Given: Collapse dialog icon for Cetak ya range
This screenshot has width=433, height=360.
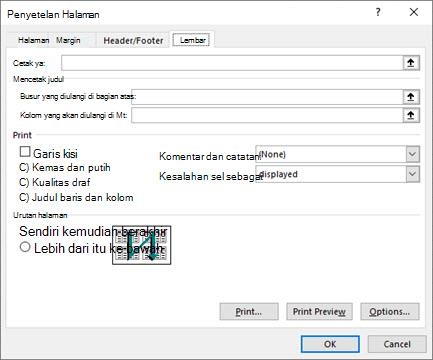Looking at the screenshot, I should pyautogui.click(x=411, y=63).
